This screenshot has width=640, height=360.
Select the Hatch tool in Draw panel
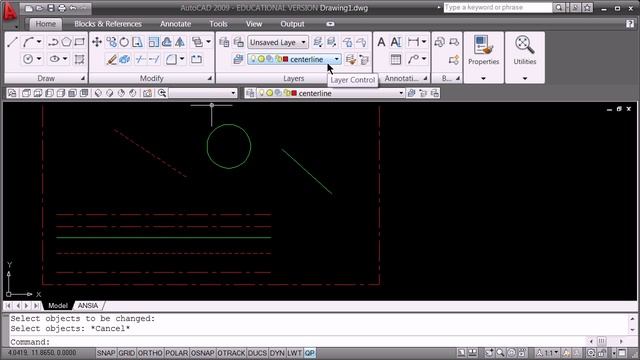[79, 59]
